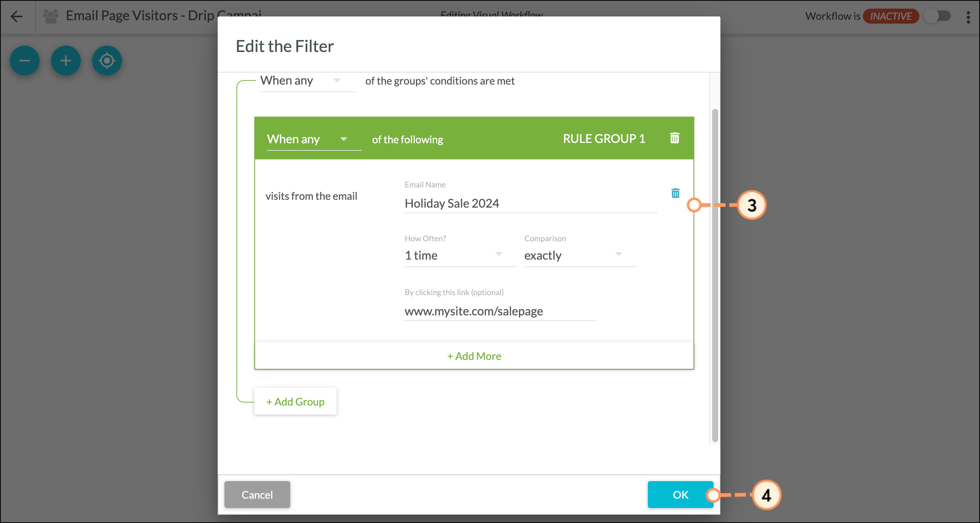This screenshot has width=980, height=523.
Task: Expand the How Often dropdown
Action: tap(460, 255)
